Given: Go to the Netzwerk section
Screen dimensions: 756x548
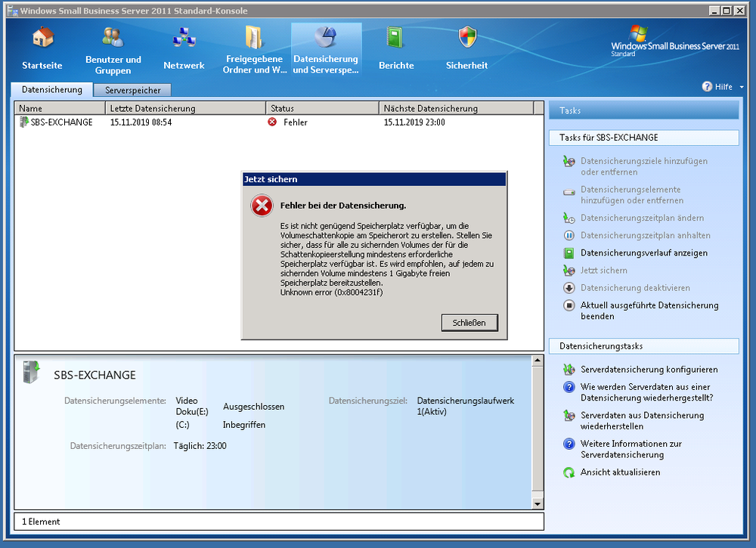Looking at the screenshot, I should coord(184,38).
